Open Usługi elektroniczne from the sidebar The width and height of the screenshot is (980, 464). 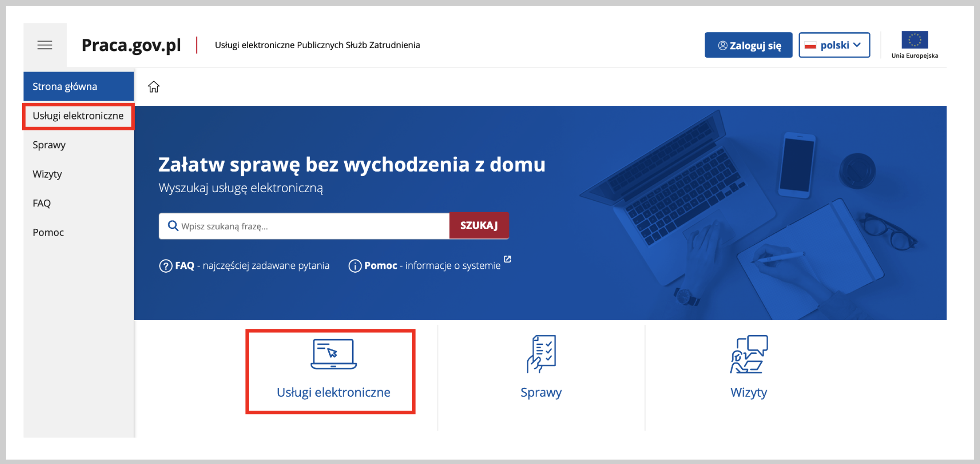pos(78,116)
